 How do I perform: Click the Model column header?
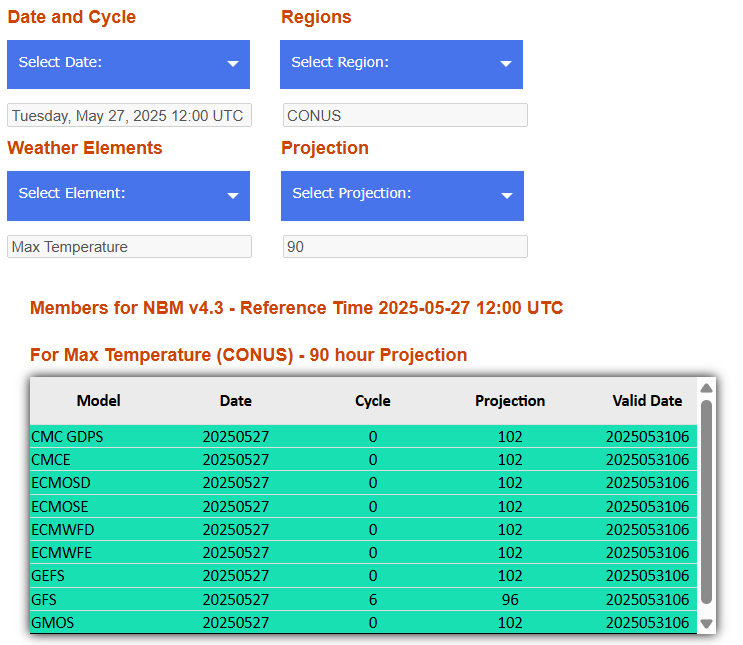99,401
